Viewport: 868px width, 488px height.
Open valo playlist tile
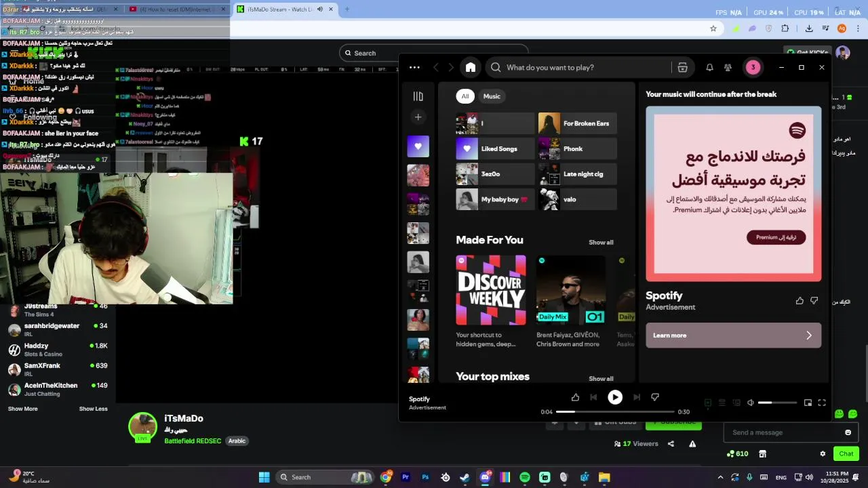(x=577, y=199)
